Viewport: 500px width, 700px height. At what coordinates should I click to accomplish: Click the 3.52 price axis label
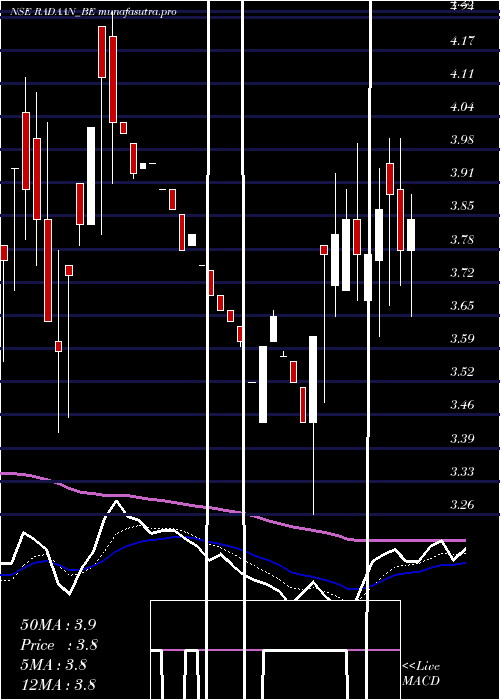click(x=462, y=372)
